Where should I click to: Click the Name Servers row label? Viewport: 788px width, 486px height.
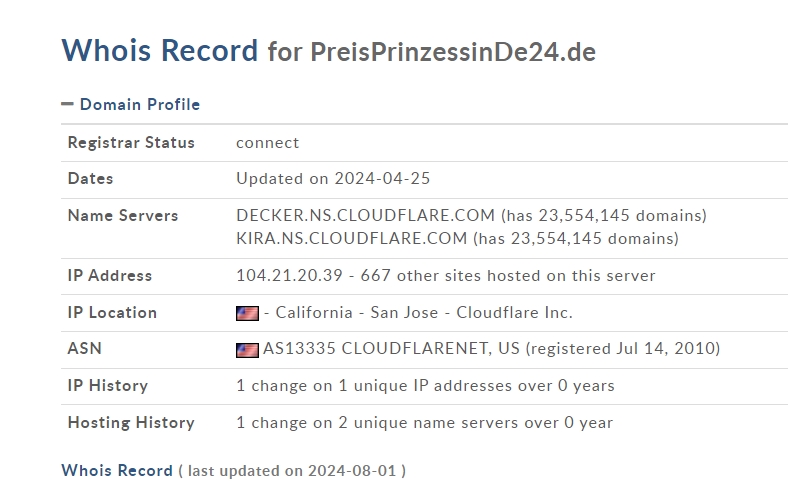(x=123, y=216)
